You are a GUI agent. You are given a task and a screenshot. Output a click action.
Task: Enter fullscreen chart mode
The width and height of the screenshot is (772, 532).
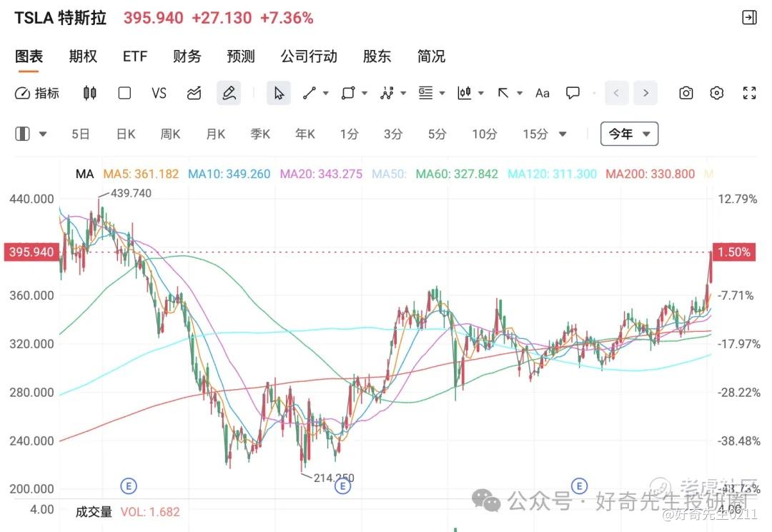click(x=749, y=93)
